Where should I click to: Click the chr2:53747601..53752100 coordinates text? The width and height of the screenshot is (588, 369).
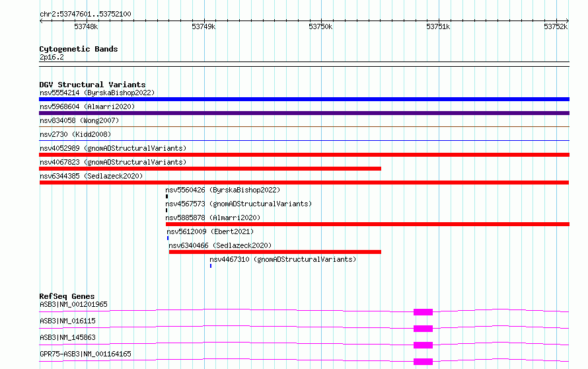click(85, 15)
